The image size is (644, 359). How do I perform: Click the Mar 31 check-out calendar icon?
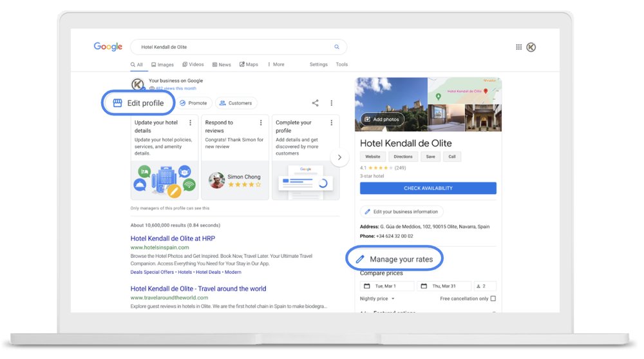coord(424,286)
